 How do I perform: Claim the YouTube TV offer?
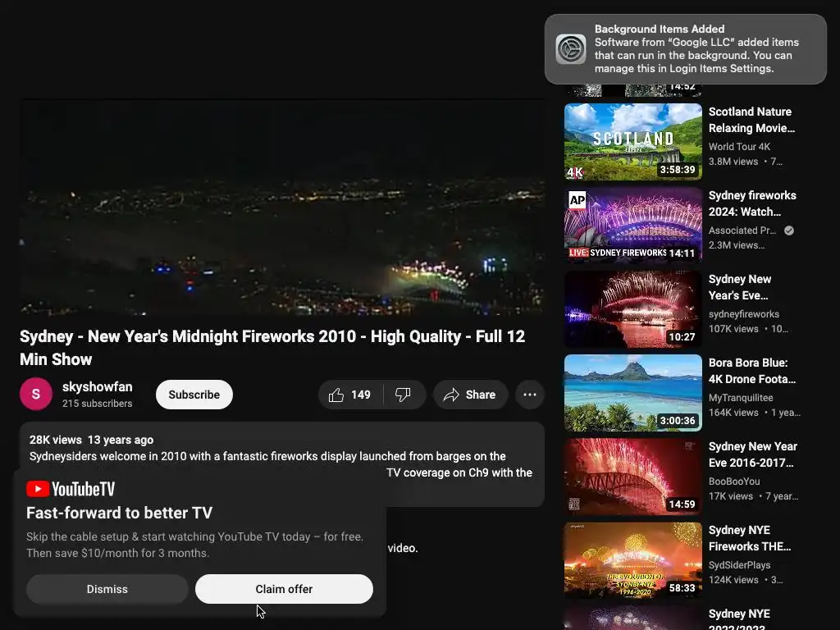(x=284, y=589)
